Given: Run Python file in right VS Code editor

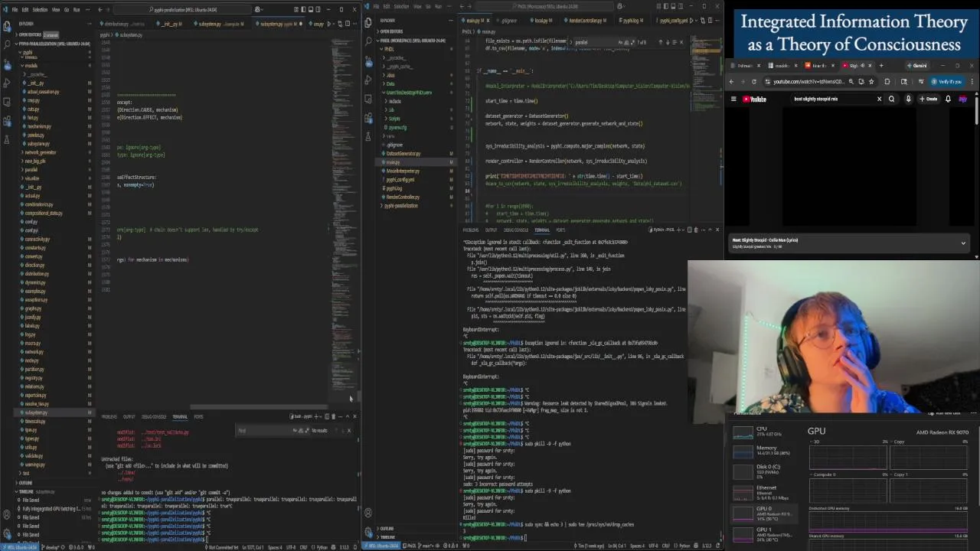Looking at the screenshot, I should 691,21.
